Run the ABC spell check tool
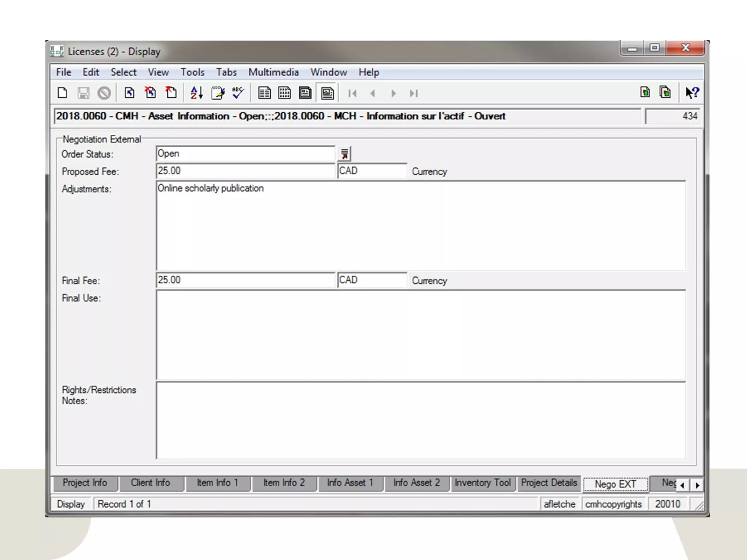 238,93
